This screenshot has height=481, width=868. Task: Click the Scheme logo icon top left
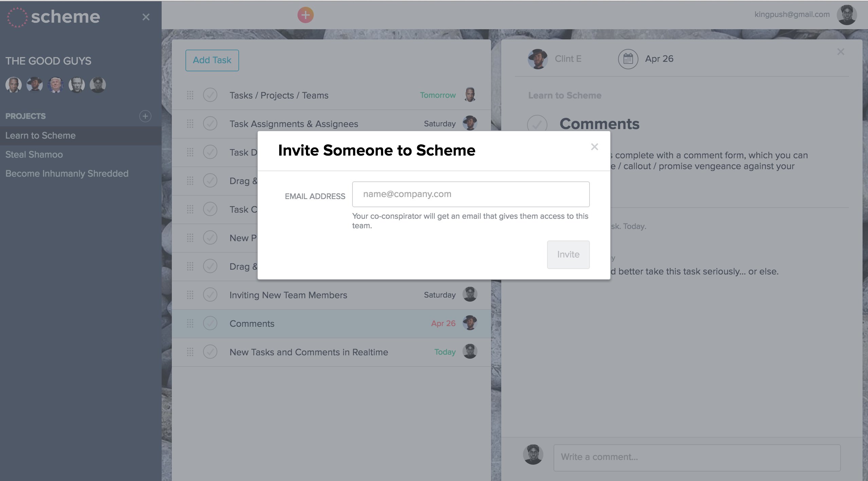click(x=16, y=16)
